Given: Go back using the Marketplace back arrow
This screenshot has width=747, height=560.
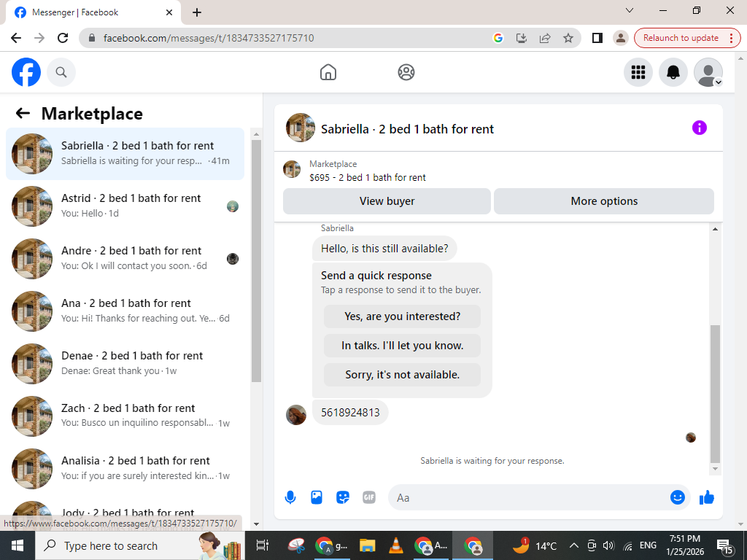Looking at the screenshot, I should [23, 113].
